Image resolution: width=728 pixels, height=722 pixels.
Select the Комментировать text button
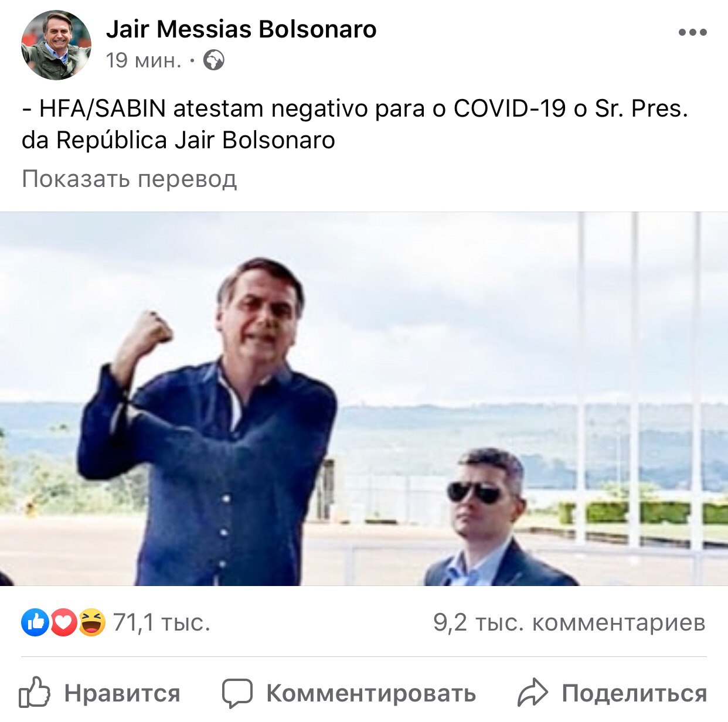tap(371, 694)
